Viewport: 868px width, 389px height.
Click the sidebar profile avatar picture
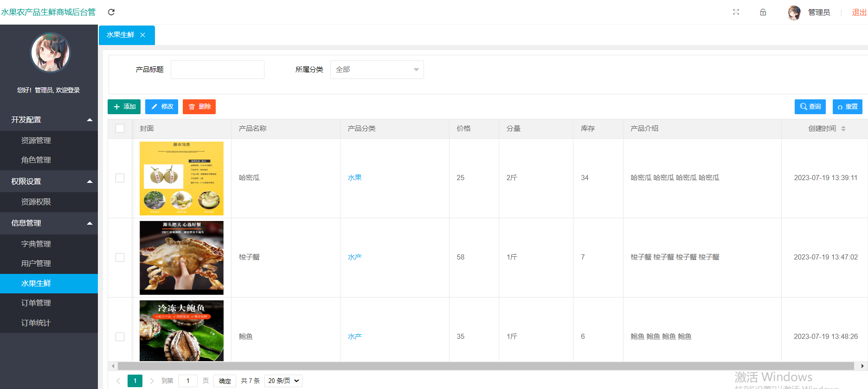pos(50,52)
